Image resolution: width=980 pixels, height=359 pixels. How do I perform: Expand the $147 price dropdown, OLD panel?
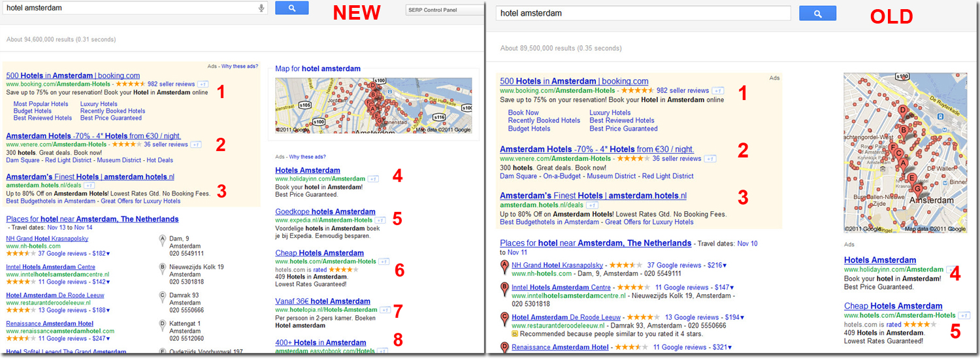(725, 288)
